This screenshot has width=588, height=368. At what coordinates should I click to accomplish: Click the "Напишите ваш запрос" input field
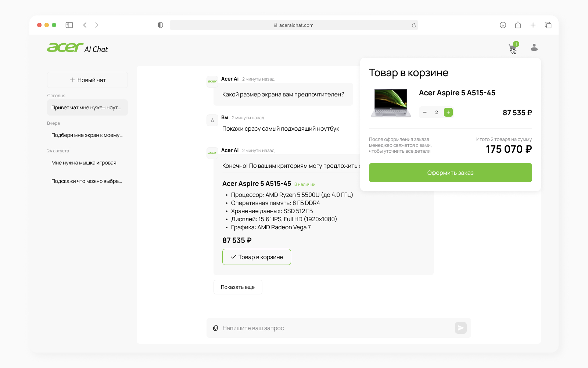331,328
